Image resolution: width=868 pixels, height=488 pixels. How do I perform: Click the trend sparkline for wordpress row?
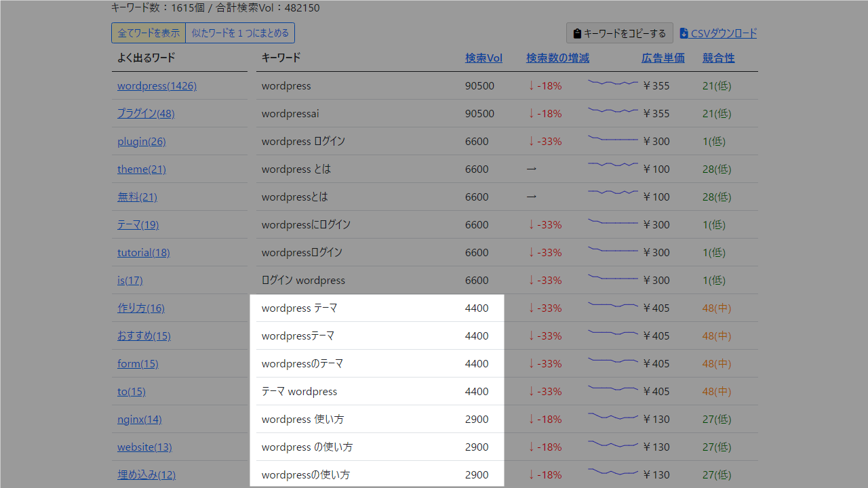click(x=612, y=83)
